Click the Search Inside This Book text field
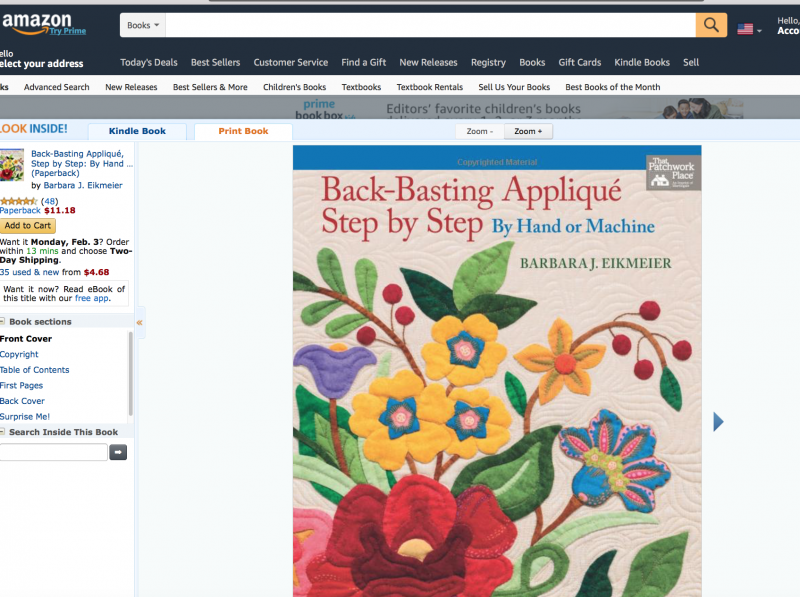The height and width of the screenshot is (597, 800). tap(52, 453)
